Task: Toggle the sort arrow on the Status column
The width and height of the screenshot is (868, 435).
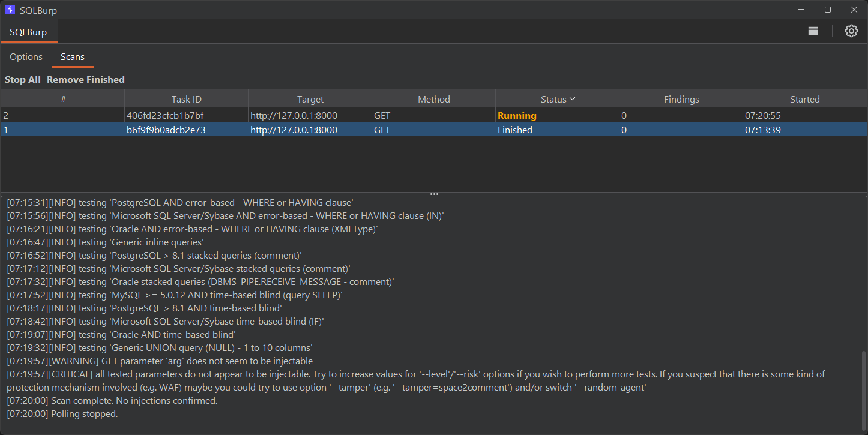Action: [573, 99]
